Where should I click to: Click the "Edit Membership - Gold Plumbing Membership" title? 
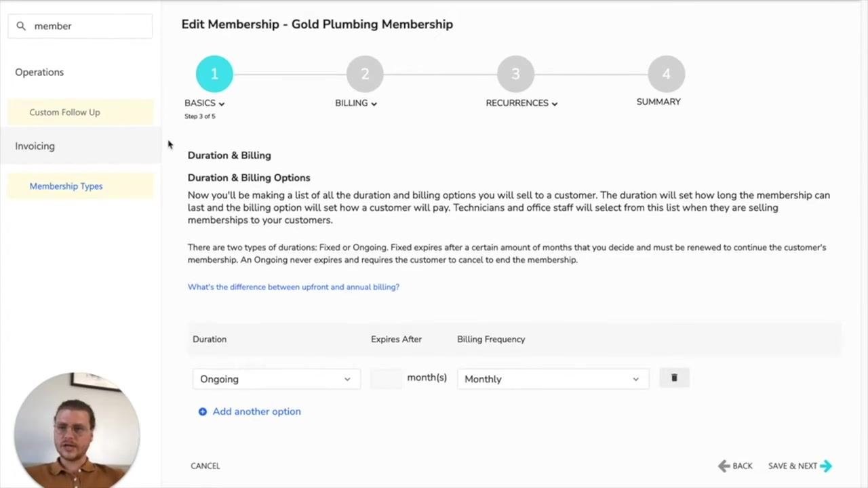317,24
